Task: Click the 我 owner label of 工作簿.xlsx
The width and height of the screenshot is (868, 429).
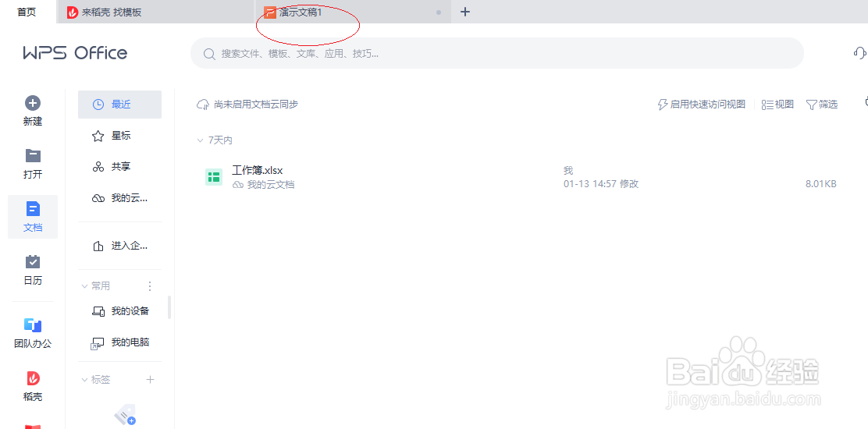Action: 568,170
